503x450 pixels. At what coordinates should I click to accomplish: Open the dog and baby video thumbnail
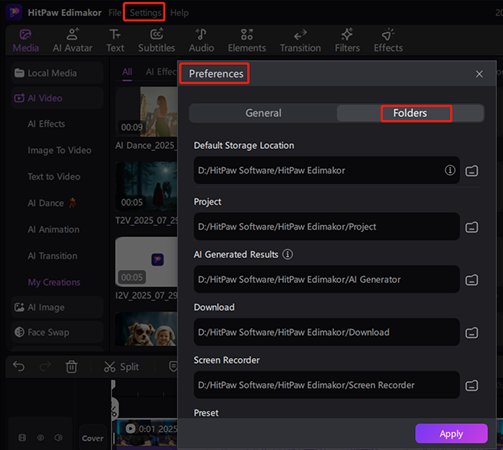pos(147,329)
